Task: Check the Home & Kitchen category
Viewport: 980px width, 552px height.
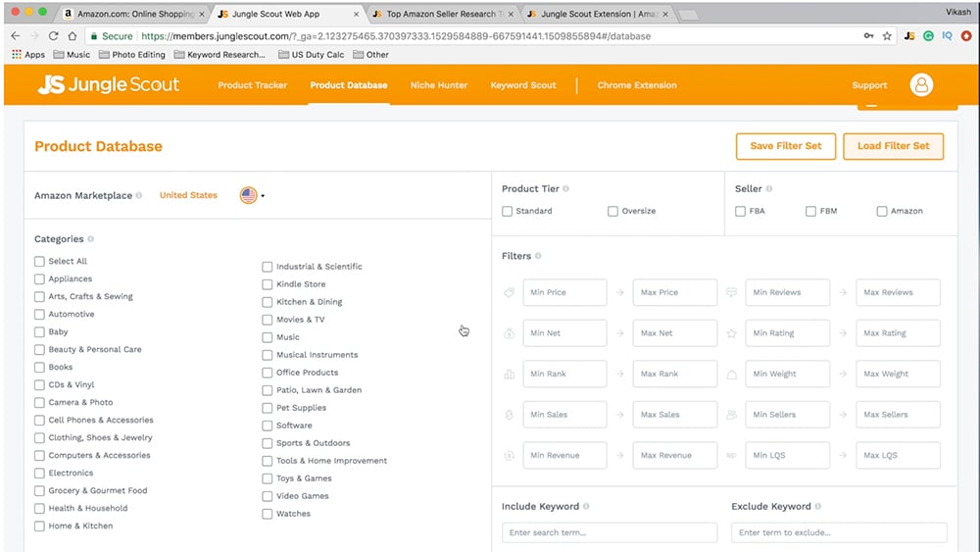Action: 39,527
